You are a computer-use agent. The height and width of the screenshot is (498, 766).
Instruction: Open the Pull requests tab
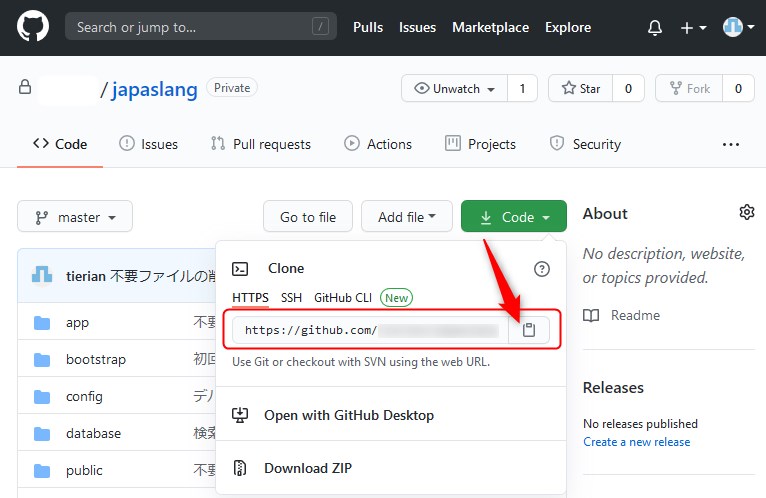tap(261, 144)
